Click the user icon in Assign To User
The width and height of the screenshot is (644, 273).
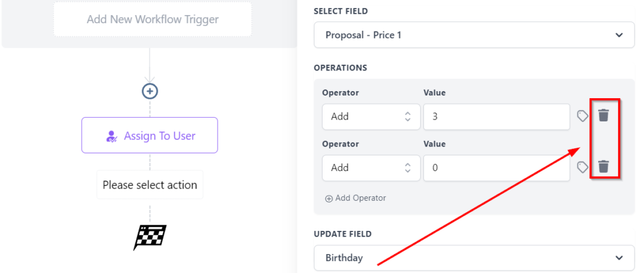pyautogui.click(x=112, y=136)
